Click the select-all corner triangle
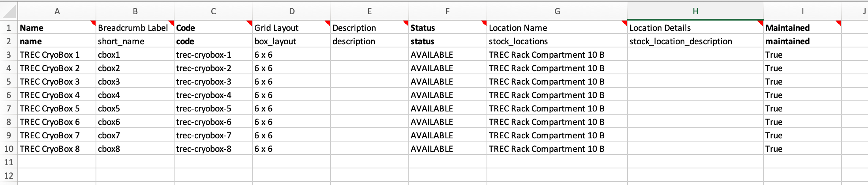868x185 pixels. click(9, 11)
